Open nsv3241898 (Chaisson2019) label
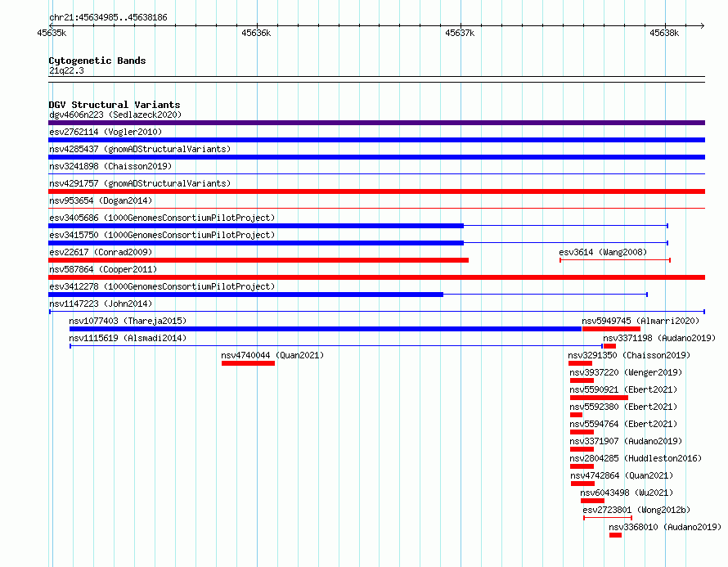The height and width of the screenshot is (567, 728). [x=110, y=166]
